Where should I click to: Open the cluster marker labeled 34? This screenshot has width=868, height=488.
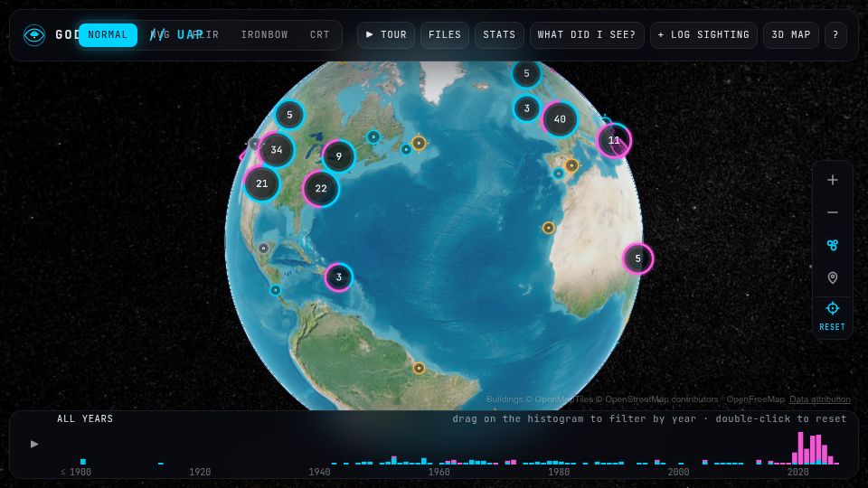point(277,149)
